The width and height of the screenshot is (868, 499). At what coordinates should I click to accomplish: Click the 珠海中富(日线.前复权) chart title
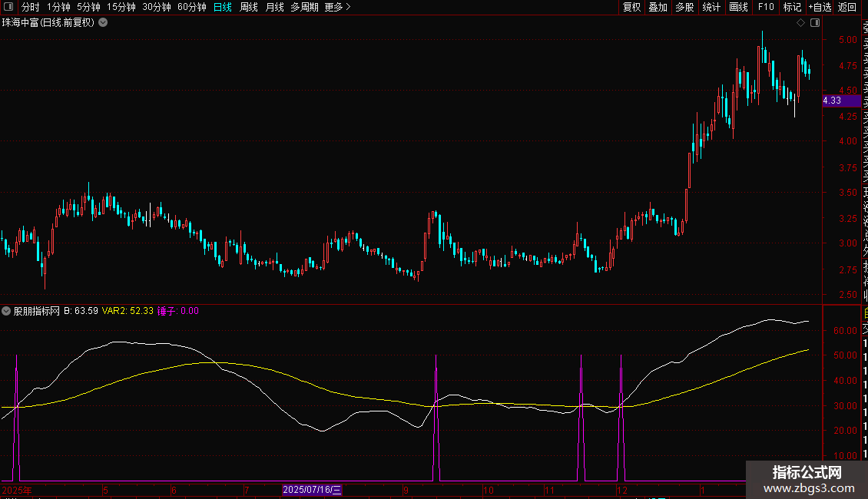click(48, 23)
